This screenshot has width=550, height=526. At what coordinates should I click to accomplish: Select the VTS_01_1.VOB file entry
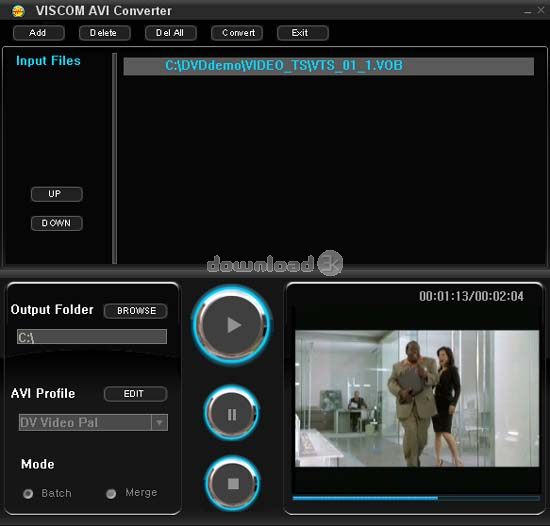(x=329, y=66)
